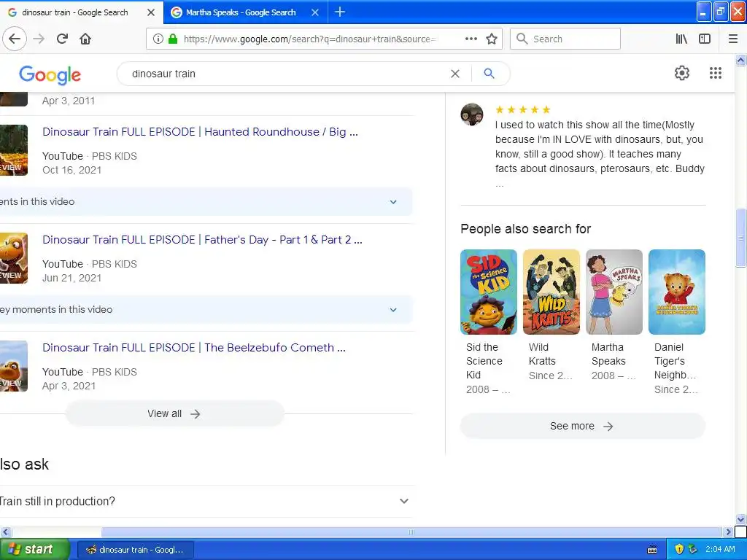Open Sid the Science Kid poster
The image size is (747, 560).
click(x=488, y=292)
